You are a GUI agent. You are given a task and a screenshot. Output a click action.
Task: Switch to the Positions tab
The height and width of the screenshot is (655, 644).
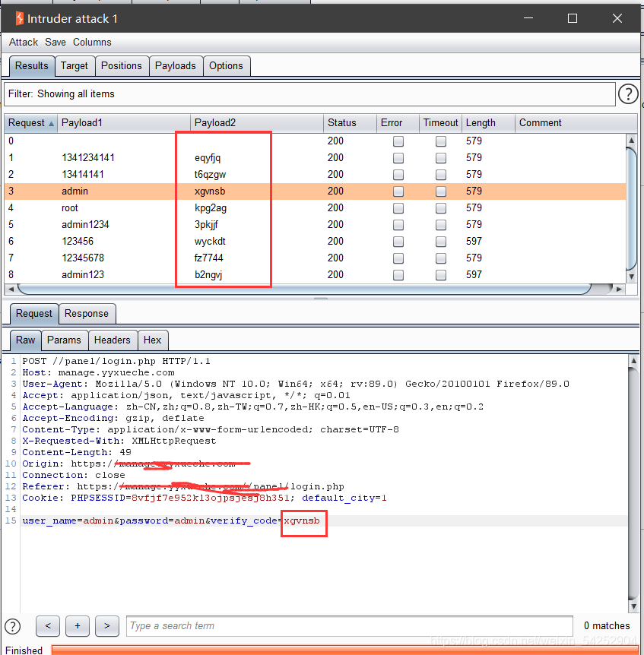pos(122,66)
